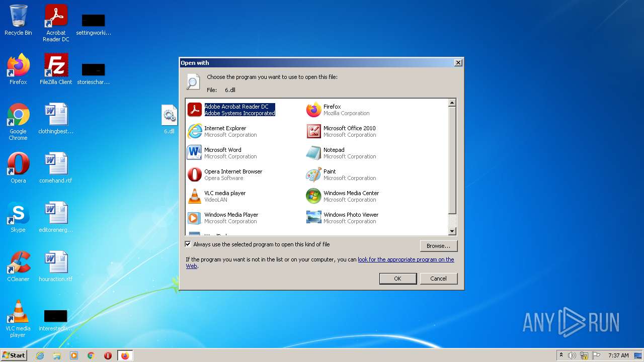Click the Browse... button
Viewport: 644px width, 362px height.
tap(438, 246)
